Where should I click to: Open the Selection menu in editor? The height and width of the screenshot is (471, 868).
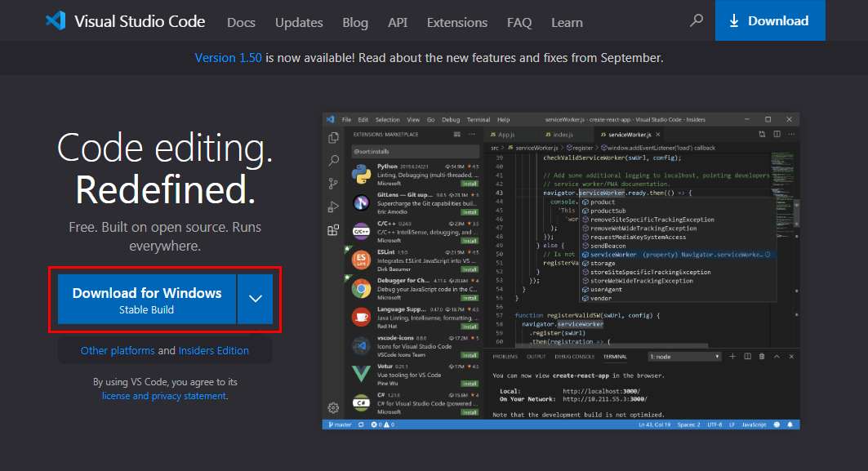pos(388,119)
